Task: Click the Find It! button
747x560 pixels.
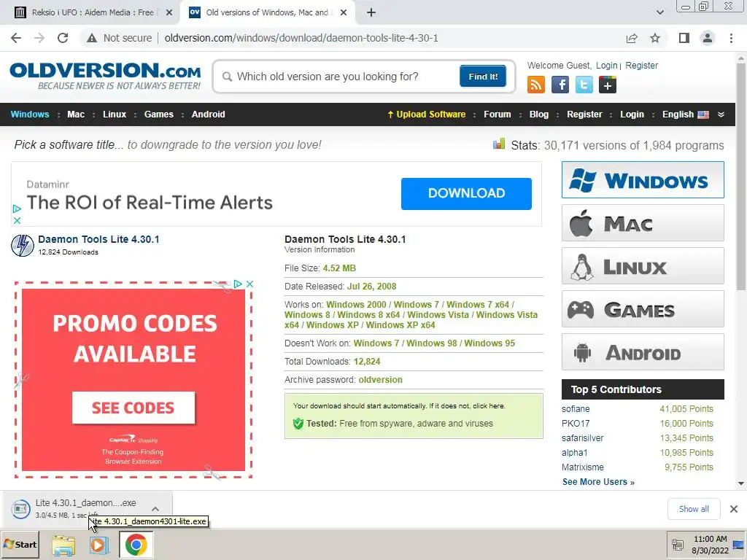Action: [483, 76]
